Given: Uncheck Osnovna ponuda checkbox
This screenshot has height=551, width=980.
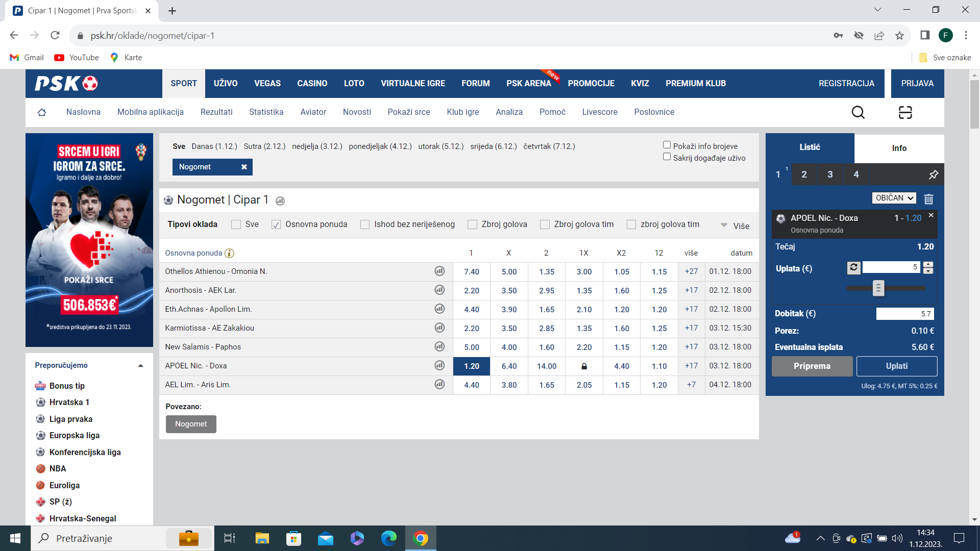Looking at the screenshot, I should click(276, 224).
